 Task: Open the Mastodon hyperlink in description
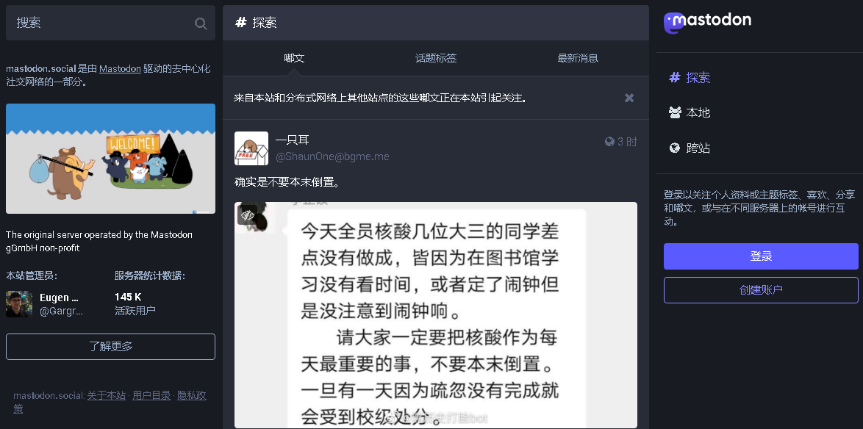[x=120, y=69]
